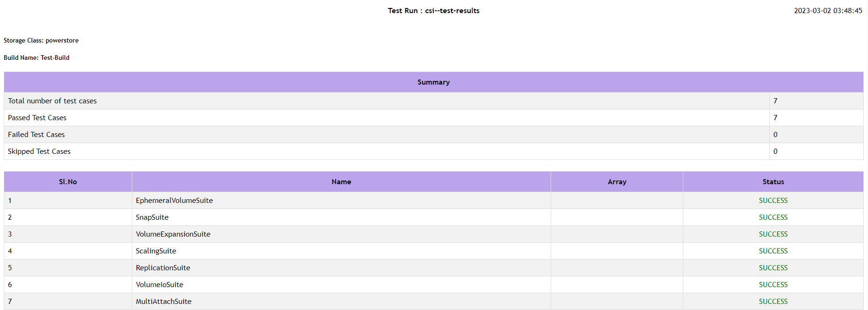Viewport: 868px width, 310px height.
Task: Click the Array column header
Action: tap(617, 182)
